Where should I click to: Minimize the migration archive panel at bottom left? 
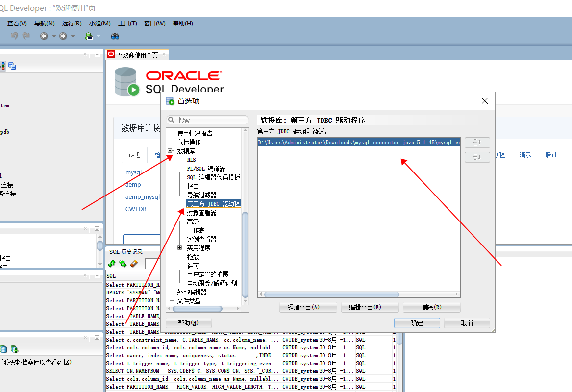click(97, 338)
